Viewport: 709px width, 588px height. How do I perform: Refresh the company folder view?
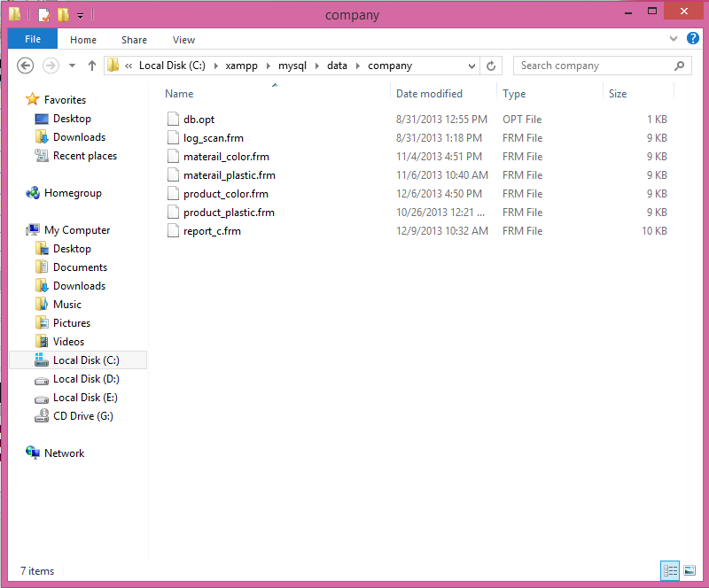point(491,66)
